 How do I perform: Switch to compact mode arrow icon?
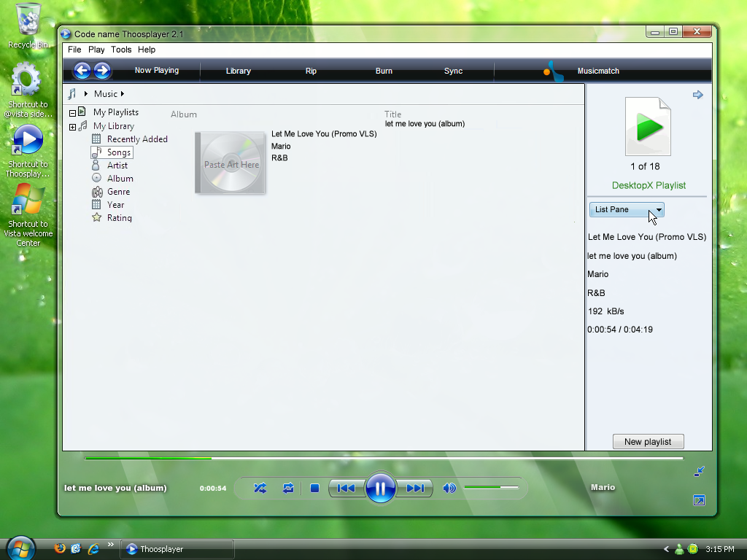coord(699,472)
